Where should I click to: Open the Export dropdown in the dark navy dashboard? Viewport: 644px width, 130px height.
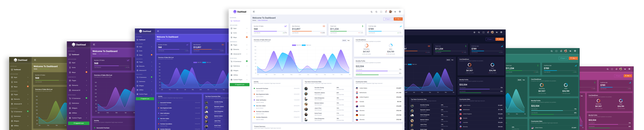tap(490, 39)
